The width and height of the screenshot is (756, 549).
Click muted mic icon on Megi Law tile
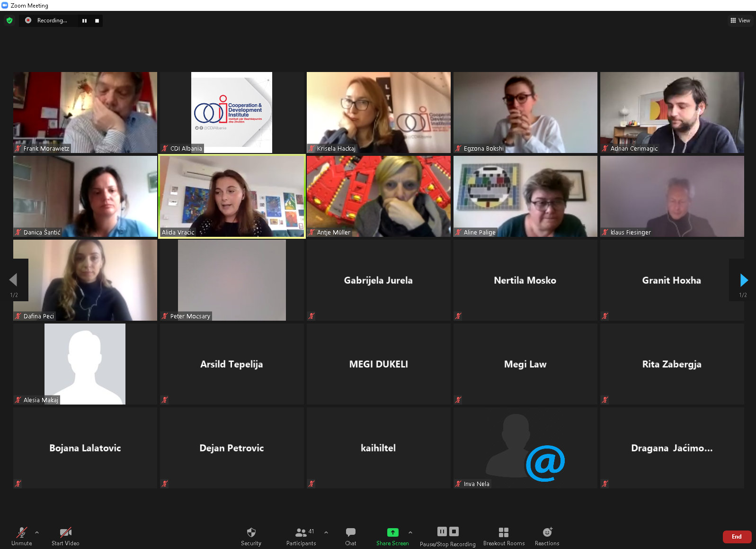tap(458, 400)
